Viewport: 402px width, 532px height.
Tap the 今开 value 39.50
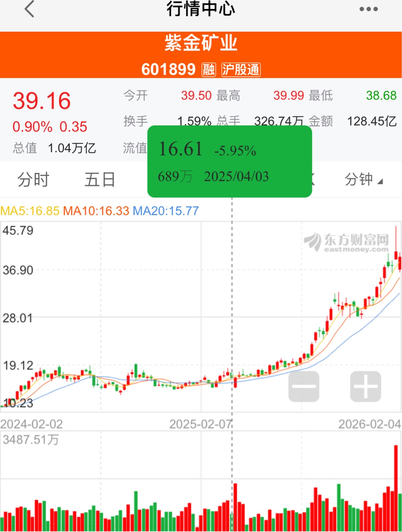click(x=196, y=95)
